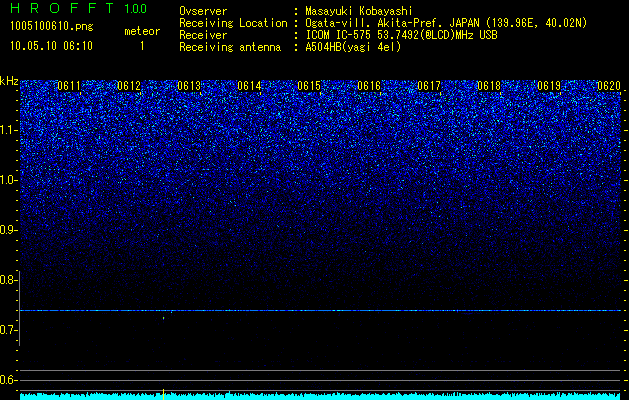The height and width of the screenshot is (400, 629).
Task: Click the 0612 time marker
Action: 129,86
